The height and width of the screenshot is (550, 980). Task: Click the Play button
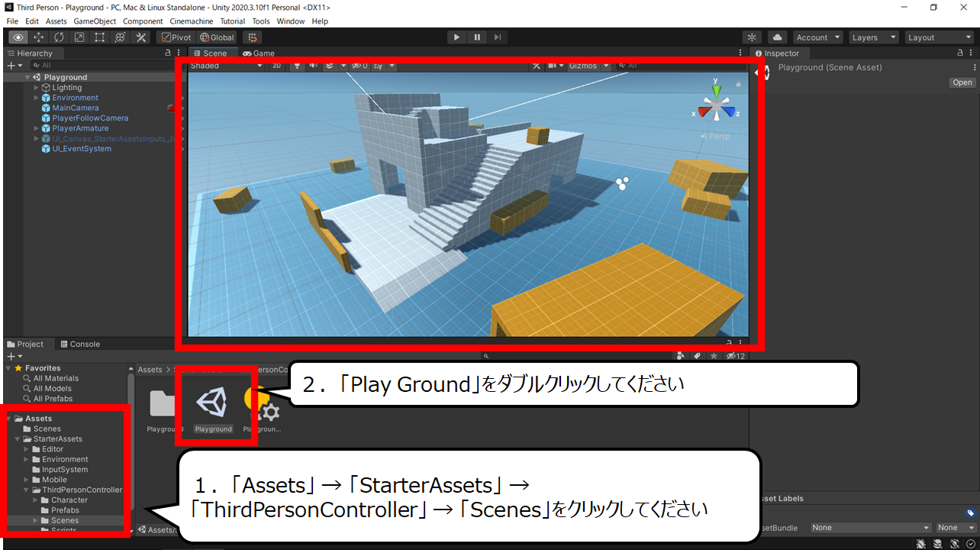(x=456, y=37)
